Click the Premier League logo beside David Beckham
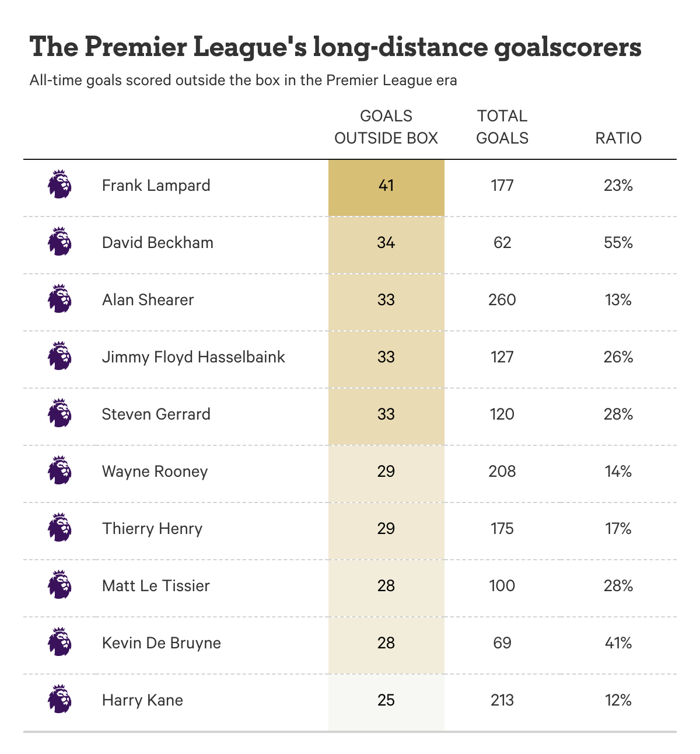The height and width of the screenshot is (754, 700). 60,242
